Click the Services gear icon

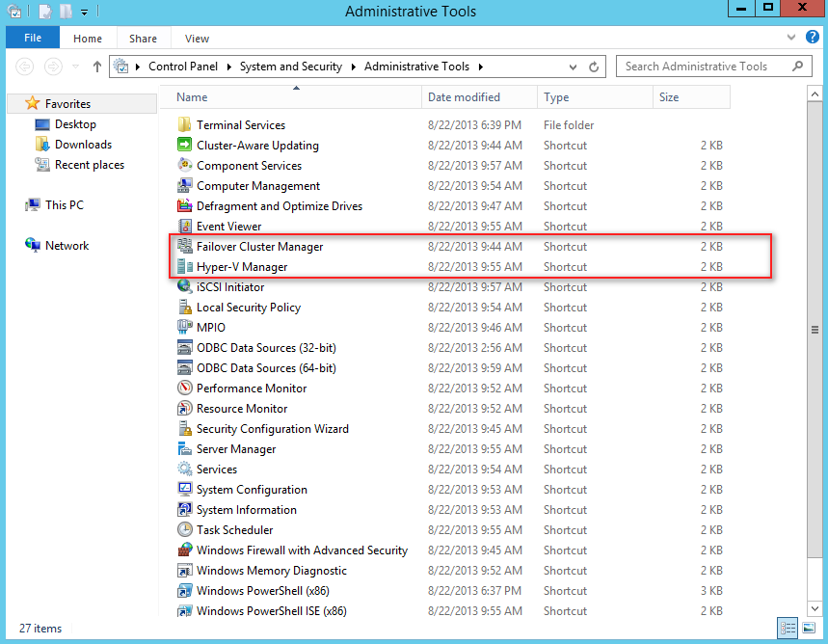pyautogui.click(x=184, y=470)
